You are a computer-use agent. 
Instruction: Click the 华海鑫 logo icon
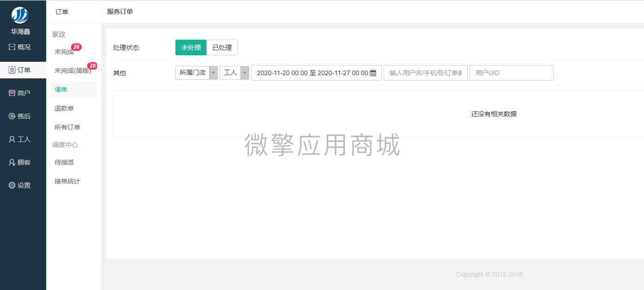20,15
